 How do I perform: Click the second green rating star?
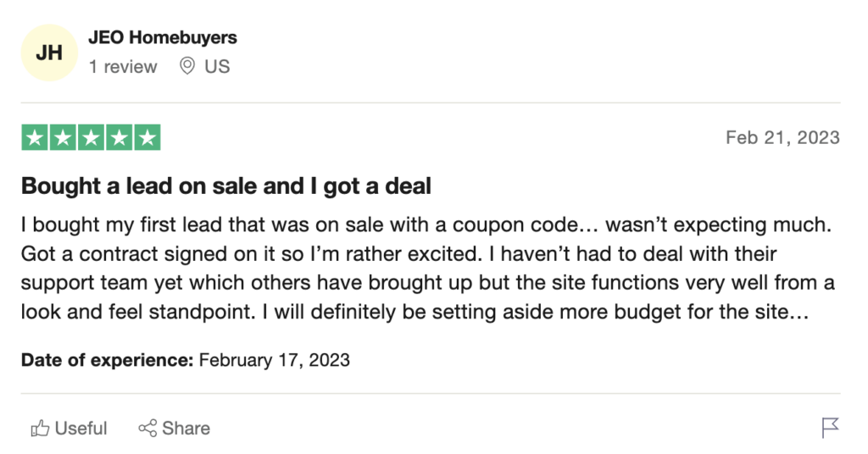pyautogui.click(x=63, y=137)
